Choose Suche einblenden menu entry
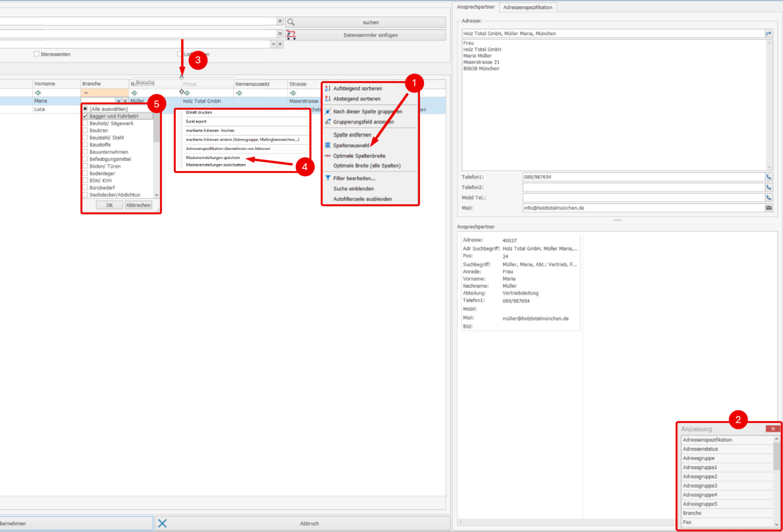 point(353,189)
